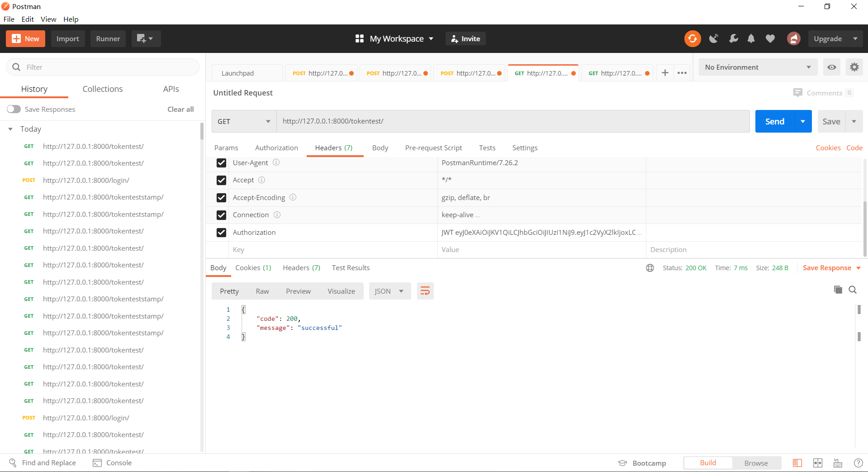
Task: Collapse the Today history group
Action: click(10, 129)
